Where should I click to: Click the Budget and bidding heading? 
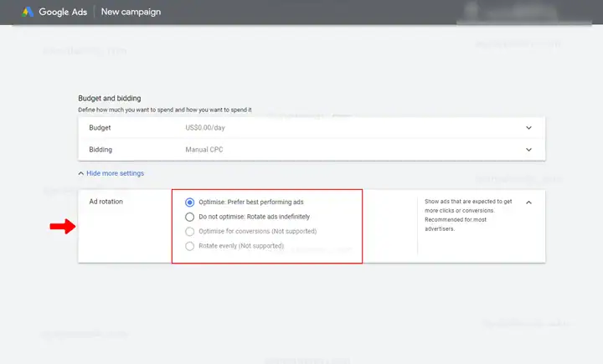[x=110, y=99]
